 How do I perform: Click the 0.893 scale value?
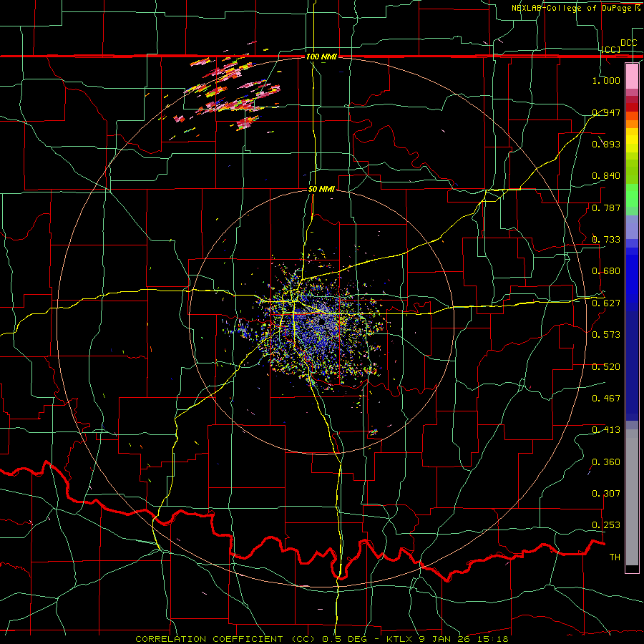[x=606, y=144]
